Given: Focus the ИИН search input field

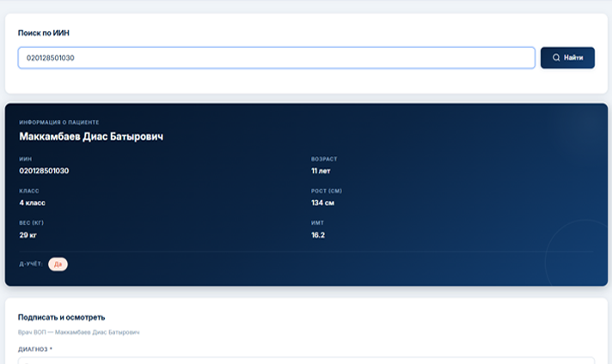Looking at the screenshot, I should tap(276, 58).
